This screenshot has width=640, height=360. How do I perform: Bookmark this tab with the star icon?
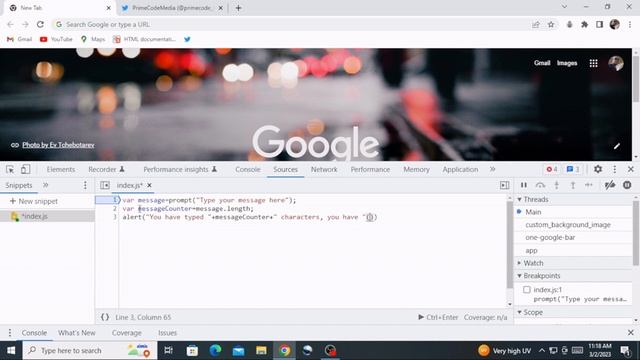coord(551,24)
